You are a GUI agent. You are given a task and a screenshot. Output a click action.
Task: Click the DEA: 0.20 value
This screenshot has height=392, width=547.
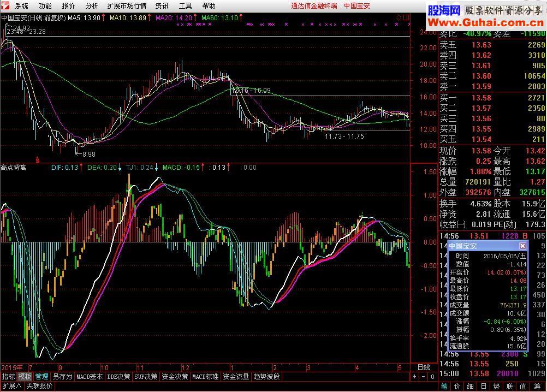tap(102, 168)
